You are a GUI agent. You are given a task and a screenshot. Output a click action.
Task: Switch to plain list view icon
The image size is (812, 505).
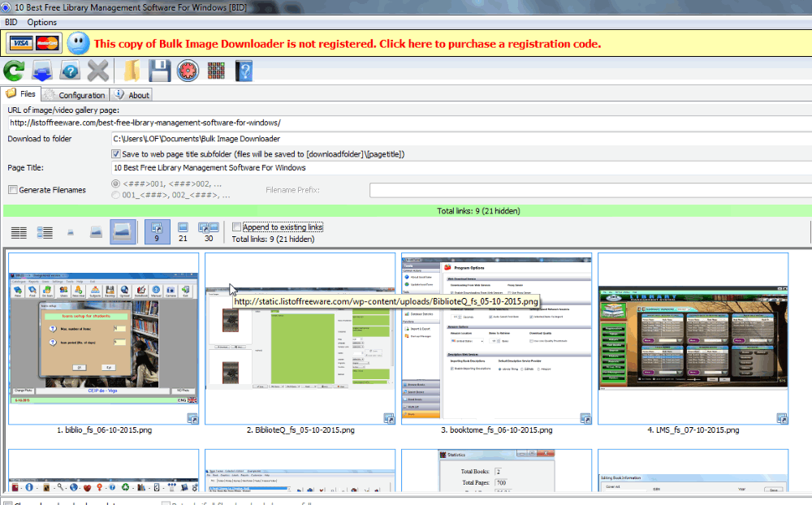[x=19, y=232]
